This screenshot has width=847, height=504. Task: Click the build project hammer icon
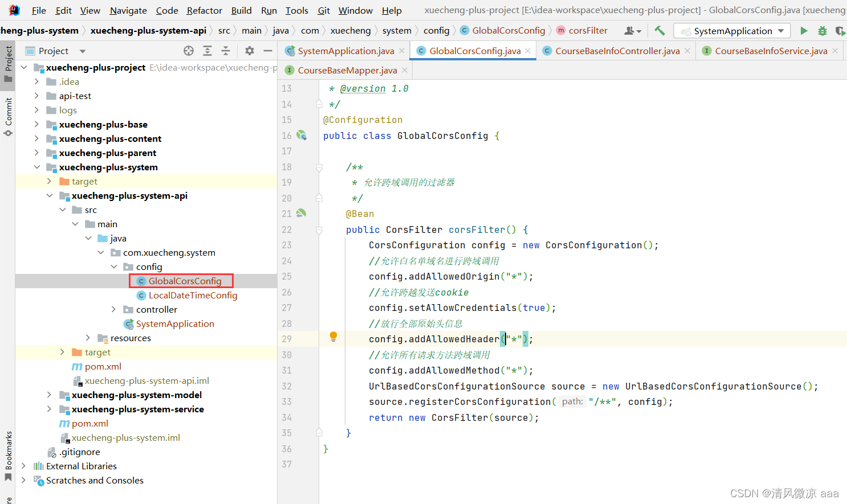click(659, 31)
